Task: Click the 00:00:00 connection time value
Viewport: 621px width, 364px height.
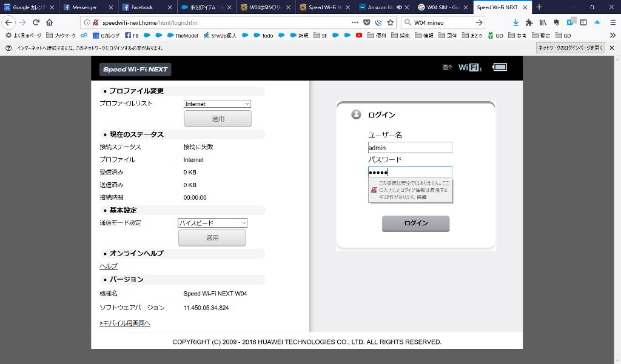Action: [x=195, y=197]
